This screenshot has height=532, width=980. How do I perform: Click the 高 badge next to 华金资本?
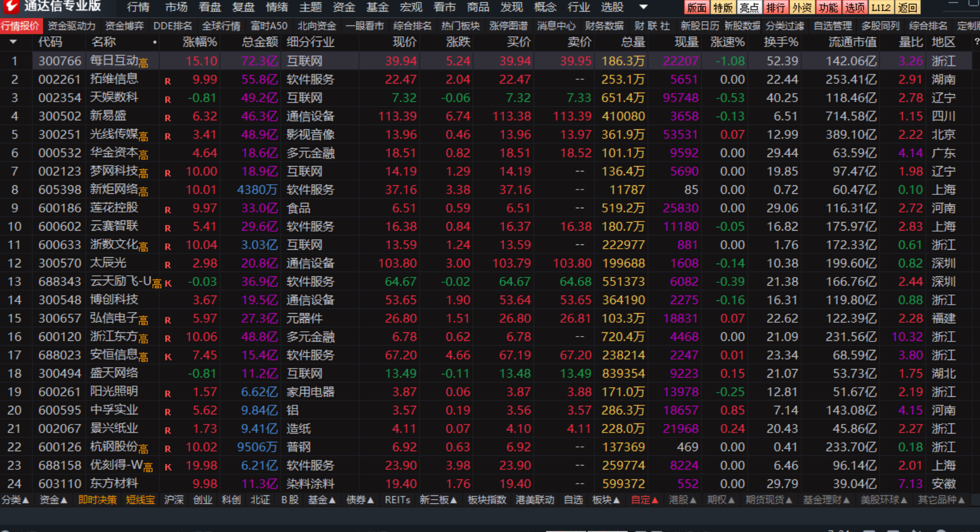[x=143, y=155]
